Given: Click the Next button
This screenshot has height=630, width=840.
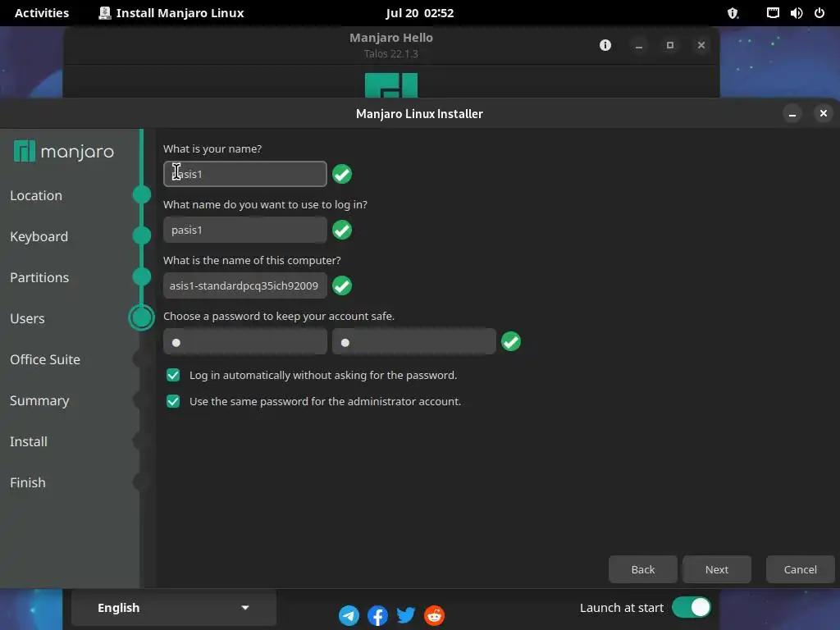Looking at the screenshot, I should tap(717, 569).
